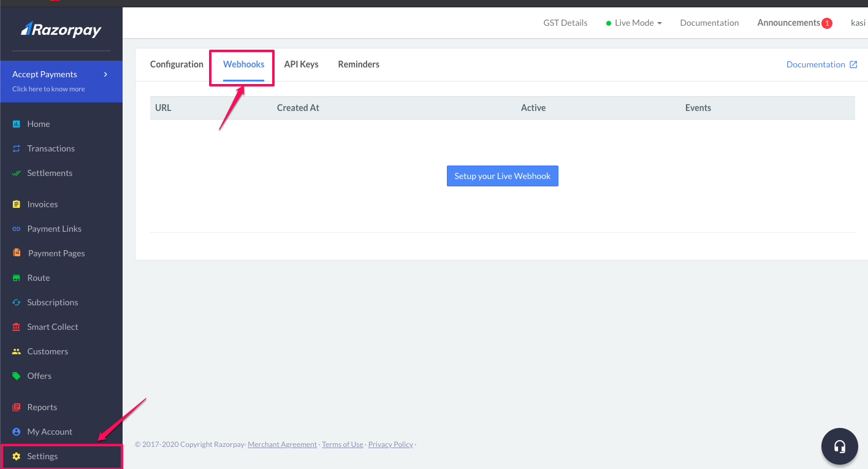Click the Events column header

(x=698, y=108)
